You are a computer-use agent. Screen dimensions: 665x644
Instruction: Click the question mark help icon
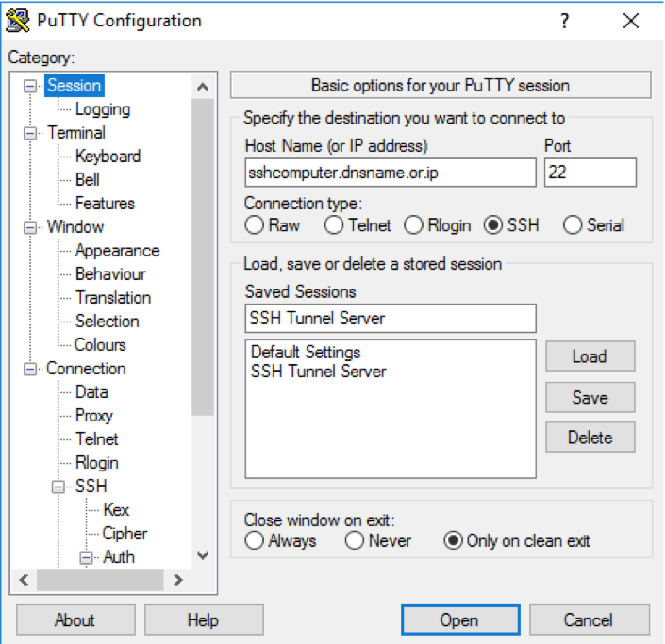564,21
